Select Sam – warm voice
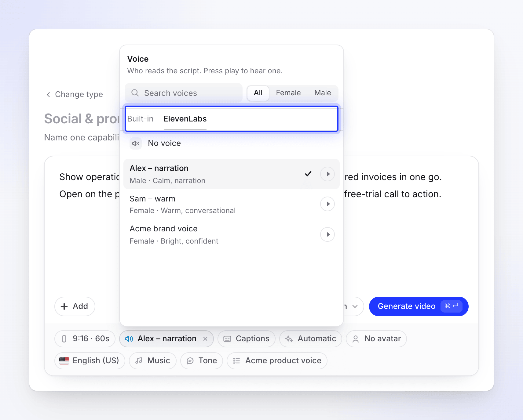 click(x=232, y=205)
